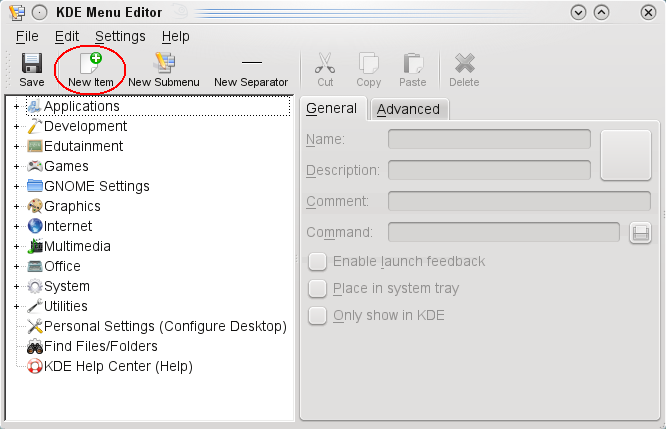
Task: Click the Graphics palette icon
Action: [34, 206]
